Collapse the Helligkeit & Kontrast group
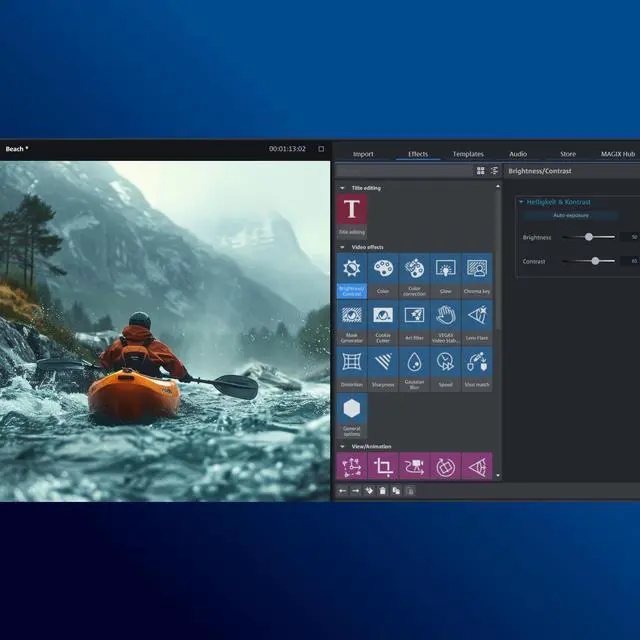The width and height of the screenshot is (640, 640). (521, 202)
